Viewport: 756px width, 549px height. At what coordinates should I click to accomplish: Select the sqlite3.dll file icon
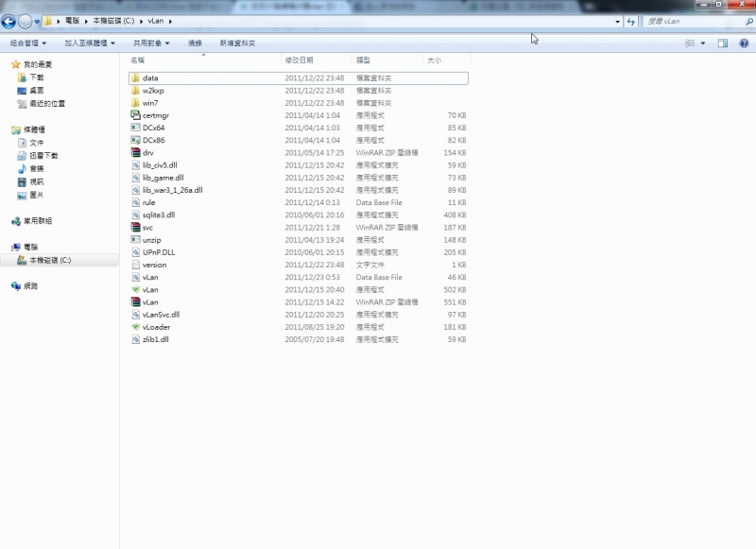pyautogui.click(x=135, y=215)
